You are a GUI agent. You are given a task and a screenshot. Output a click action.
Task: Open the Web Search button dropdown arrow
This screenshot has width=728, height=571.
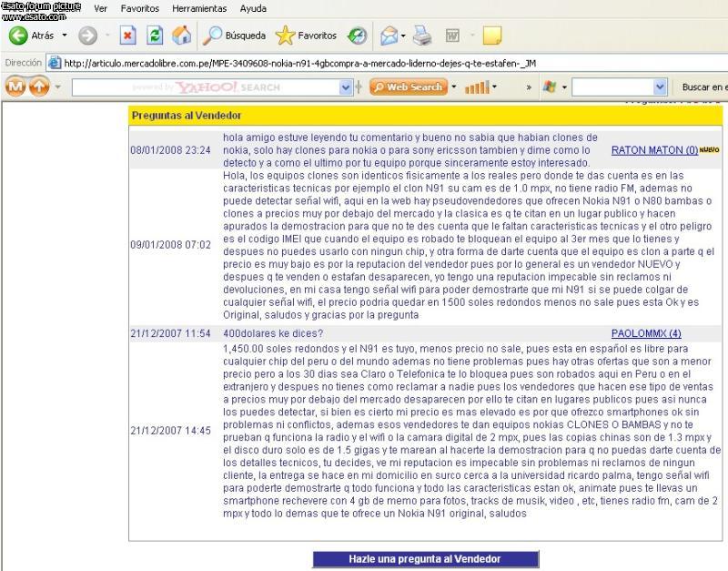pos(453,87)
